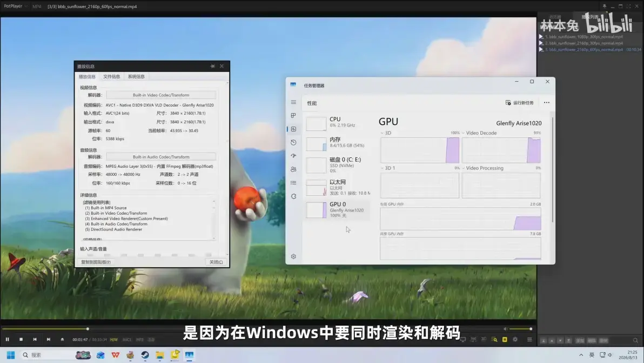Click the yellow highlighted control bar icon
The width and height of the screenshot is (644, 363).
tap(505, 340)
